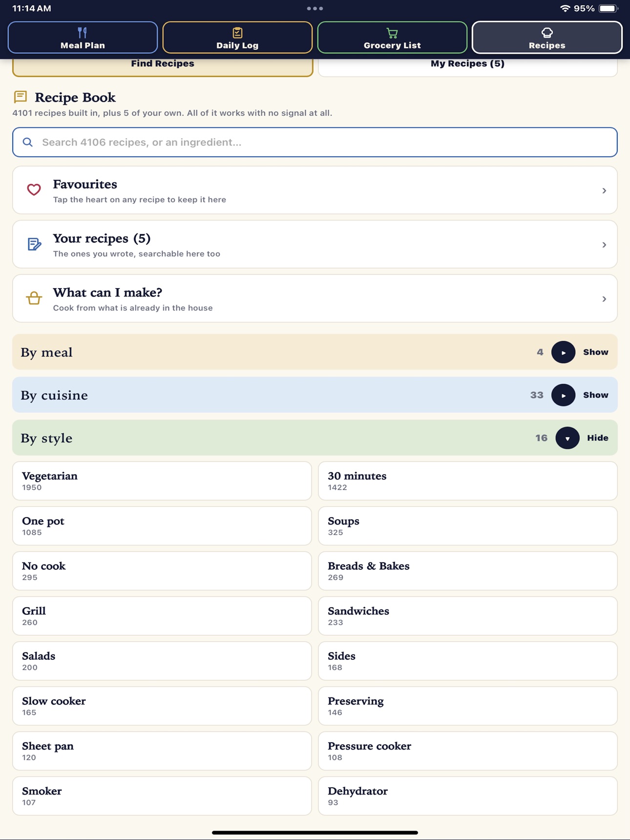Select the Grill category
630x840 pixels.
pos(162,616)
